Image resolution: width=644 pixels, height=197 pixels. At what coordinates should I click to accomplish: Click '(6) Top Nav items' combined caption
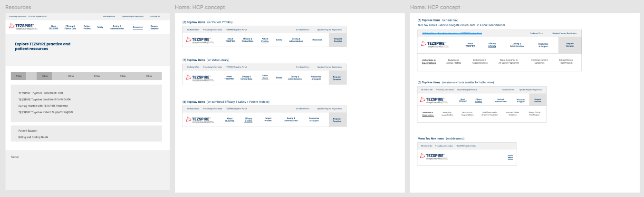226,102
